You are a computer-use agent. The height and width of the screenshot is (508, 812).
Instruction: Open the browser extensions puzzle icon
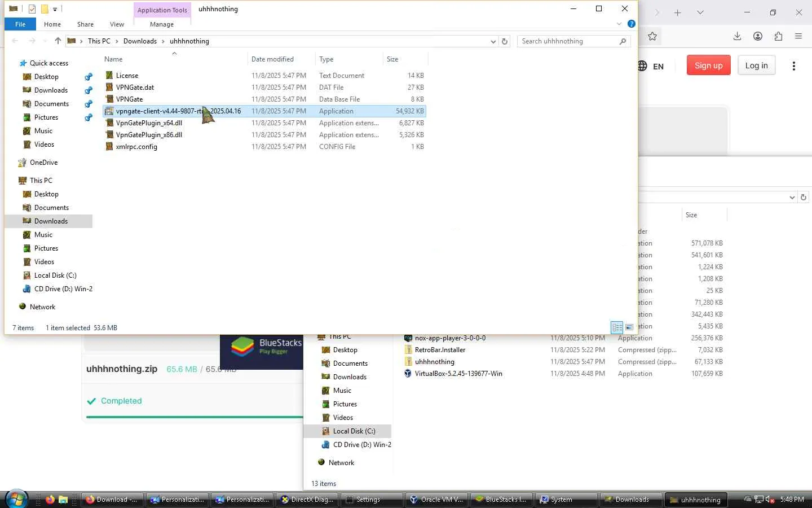778,36
